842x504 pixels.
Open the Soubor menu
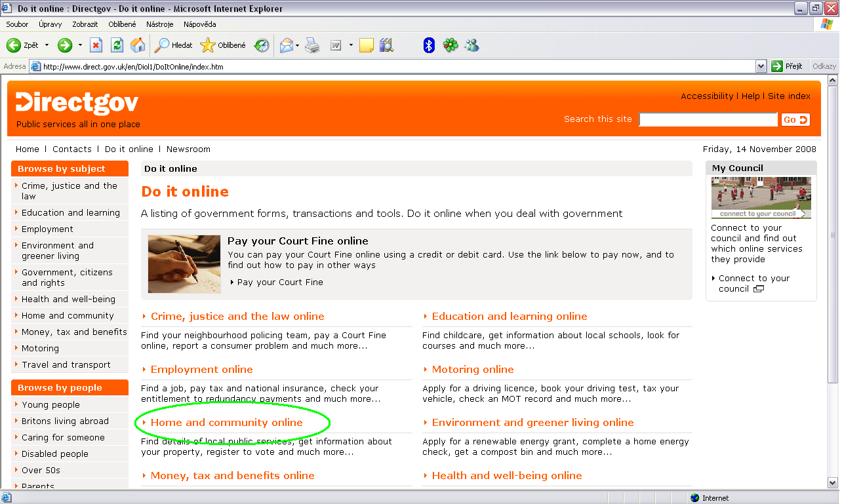[x=17, y=24]
